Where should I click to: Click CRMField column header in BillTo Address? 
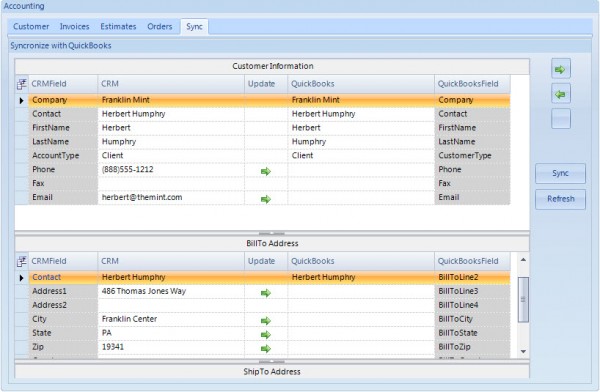63,261
